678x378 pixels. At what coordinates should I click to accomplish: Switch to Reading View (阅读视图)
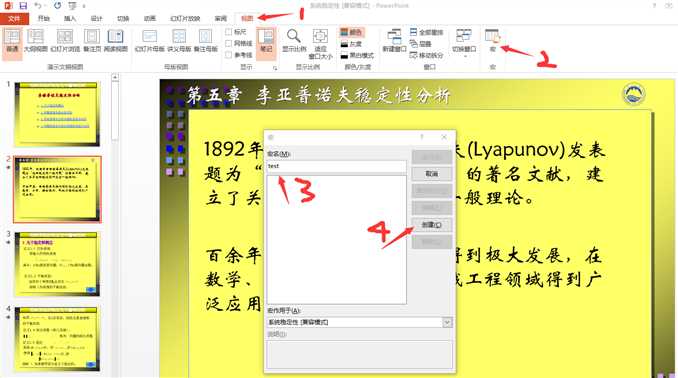[x=115, y=42]
